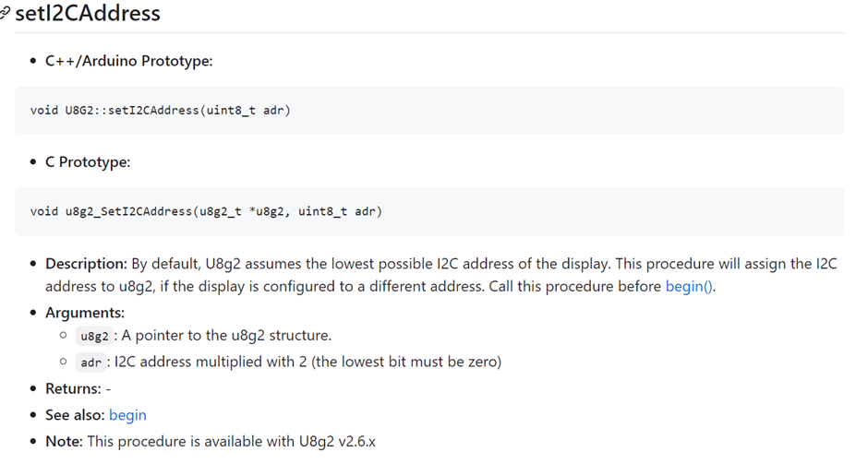The width and height of the screenshot is (868, 464).
Task: Click the bold 'See also:' label
Action: pos(75,415)
